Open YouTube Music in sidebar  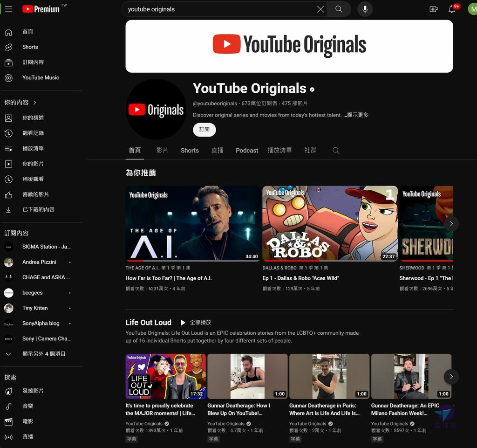click(x=41, y=77)
